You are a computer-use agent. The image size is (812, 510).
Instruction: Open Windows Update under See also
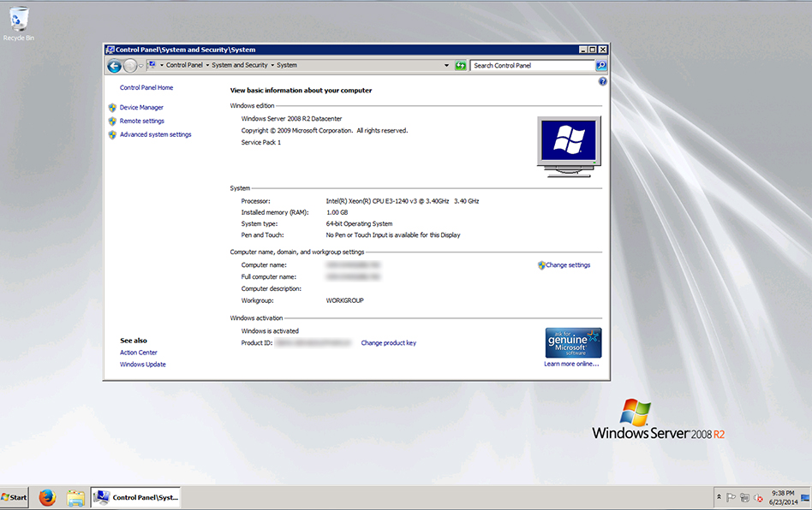coord(143,365)
